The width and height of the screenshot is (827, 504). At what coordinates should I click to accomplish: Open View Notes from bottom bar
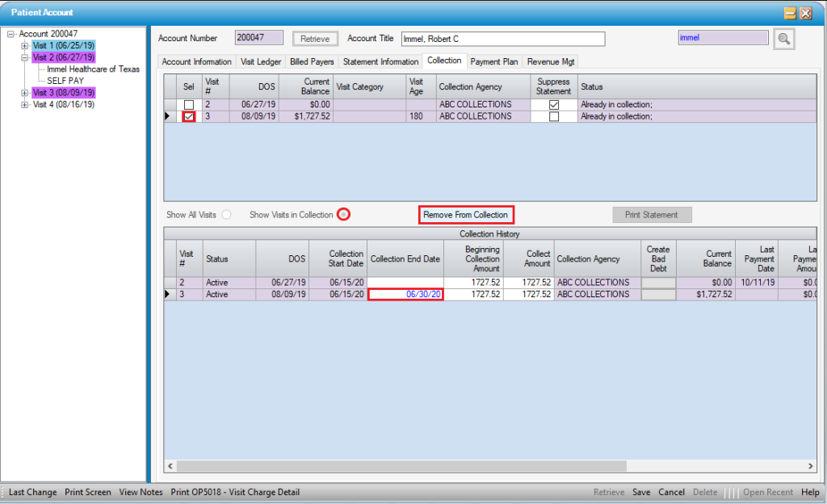click(141, 493)
